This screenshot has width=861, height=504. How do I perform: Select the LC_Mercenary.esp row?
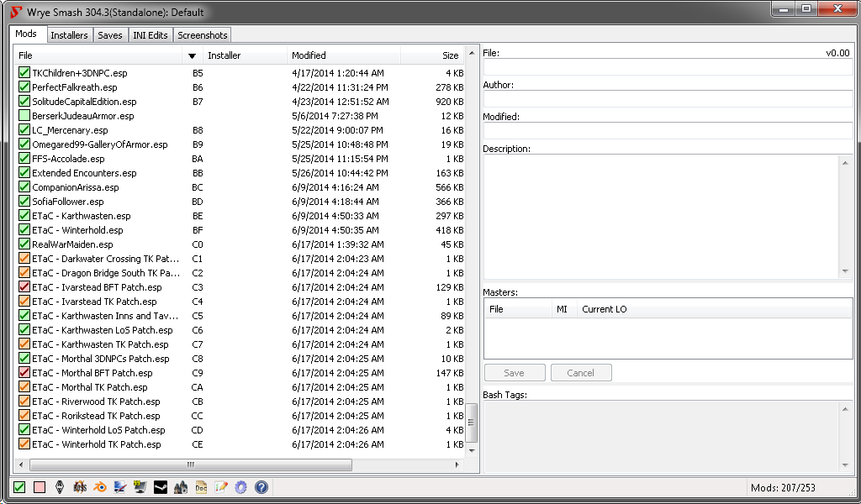[x=240, y=130]
